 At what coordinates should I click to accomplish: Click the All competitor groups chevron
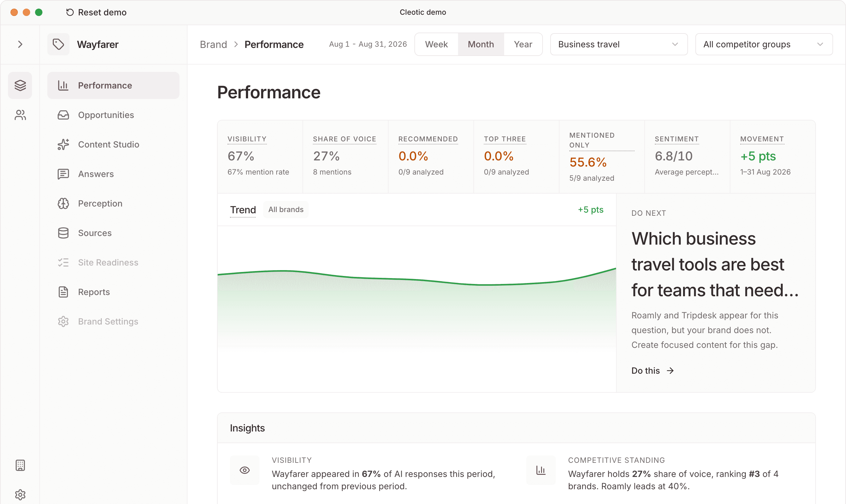pyautogui.click(x=820, y=44)
